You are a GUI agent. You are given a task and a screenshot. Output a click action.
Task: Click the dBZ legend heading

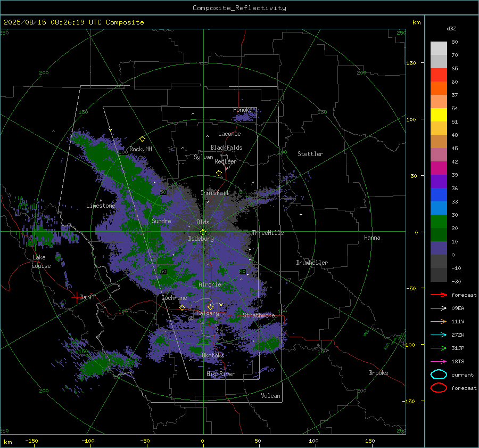click(451, 28)
